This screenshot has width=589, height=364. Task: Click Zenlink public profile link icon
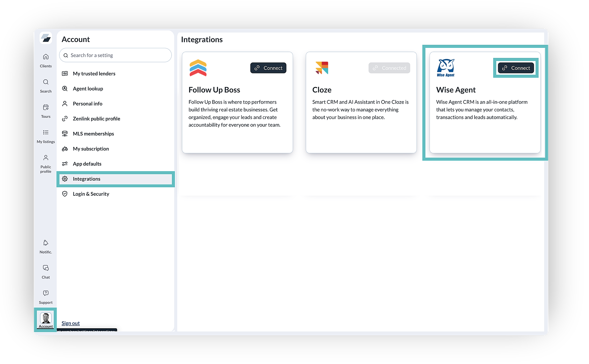(65, 119)
